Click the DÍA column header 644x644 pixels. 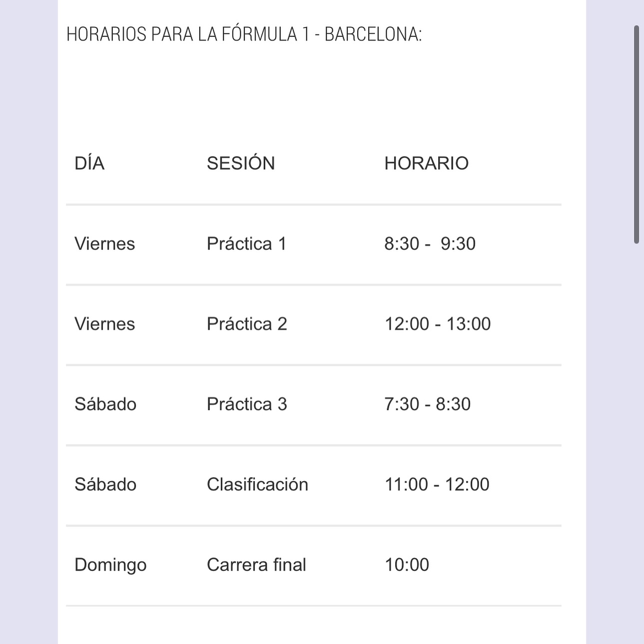(x=89, y=163)
